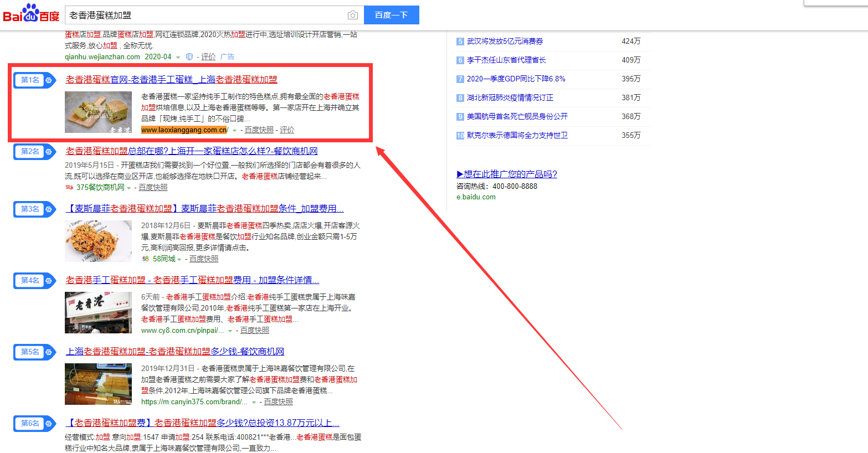The image size is (868, 453).
Task: Click the 百度一下 search button
Action: [x=392, y=15]
